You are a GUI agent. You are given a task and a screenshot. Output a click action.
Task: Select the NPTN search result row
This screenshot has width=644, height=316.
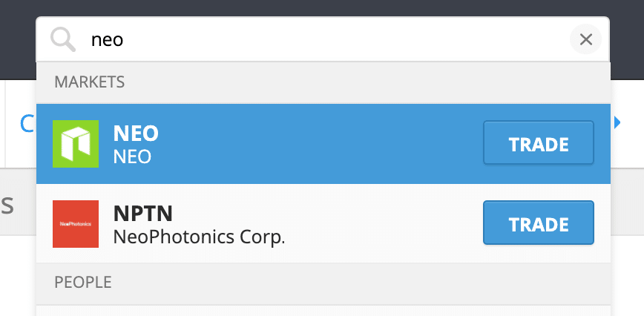(323, 223)
